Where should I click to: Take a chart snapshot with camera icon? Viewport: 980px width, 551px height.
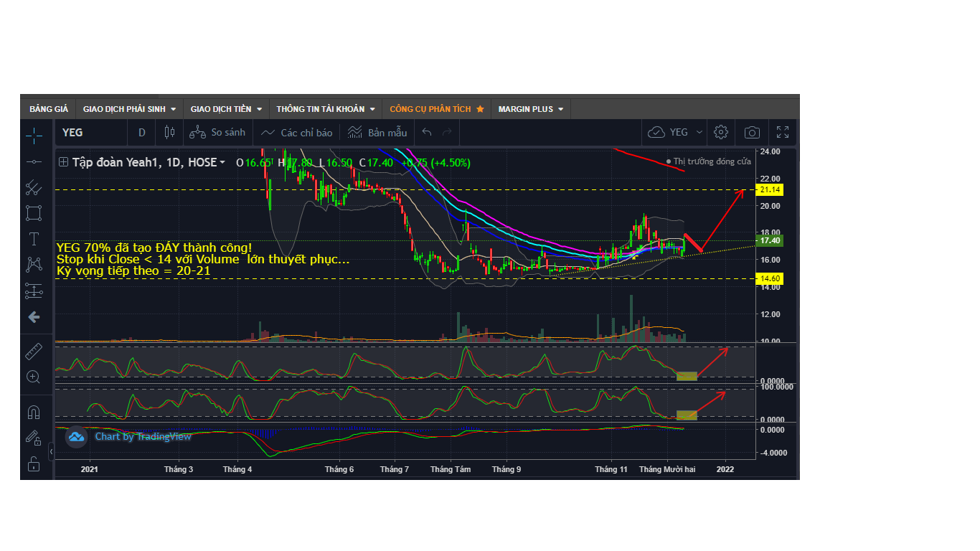point(752,132)
